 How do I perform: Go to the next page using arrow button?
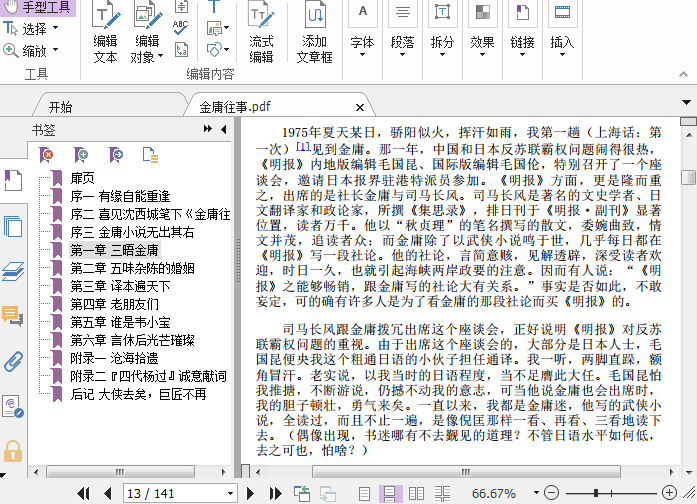tap(251, 494)
